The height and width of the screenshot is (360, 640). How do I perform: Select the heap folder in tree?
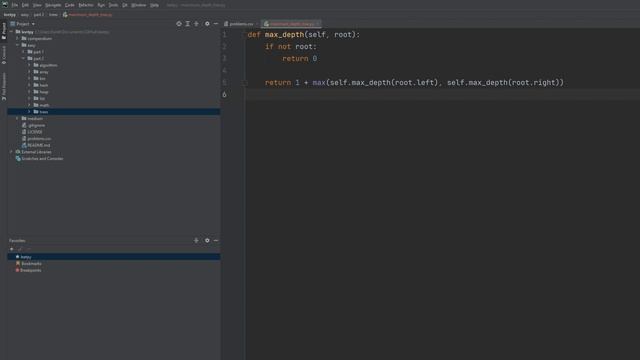[41, 92]
